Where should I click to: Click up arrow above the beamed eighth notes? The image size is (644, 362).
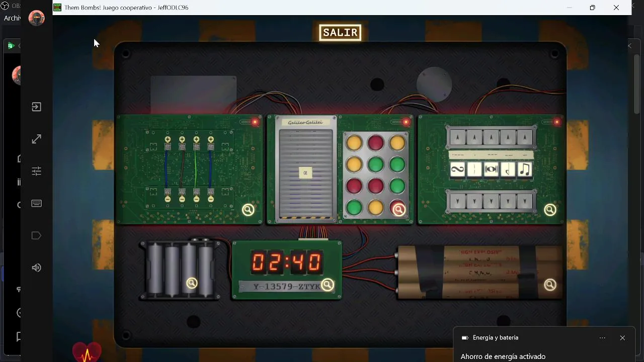coord(525,137)
